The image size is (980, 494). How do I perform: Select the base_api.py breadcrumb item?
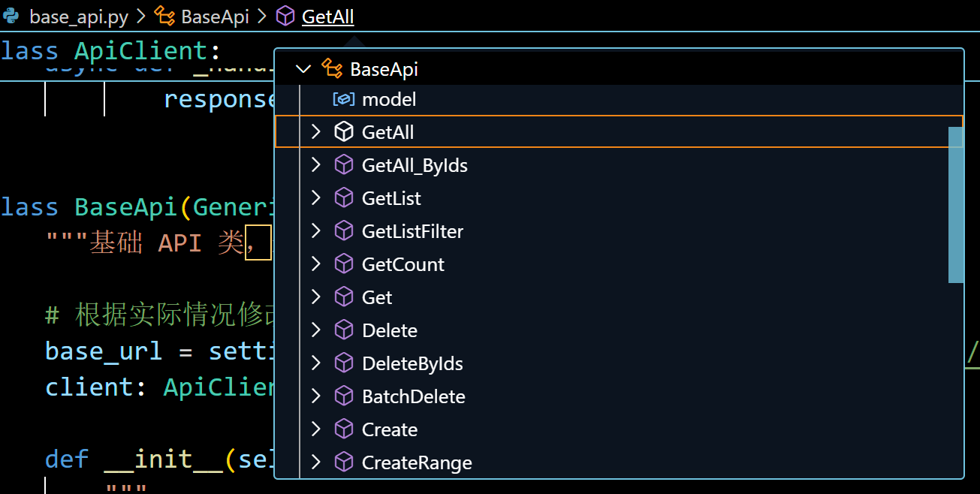coord(79,17)
